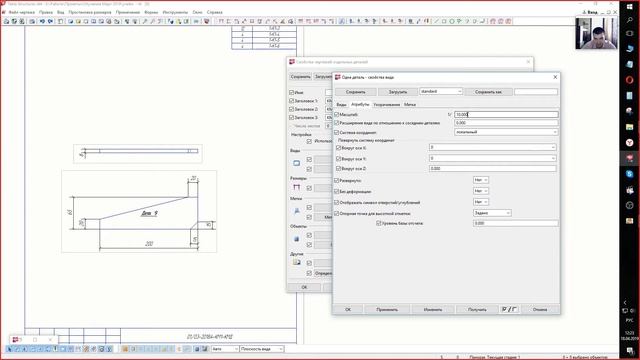Open the Без деформации dropdown
640x360 pixels.
coord(481,191)
